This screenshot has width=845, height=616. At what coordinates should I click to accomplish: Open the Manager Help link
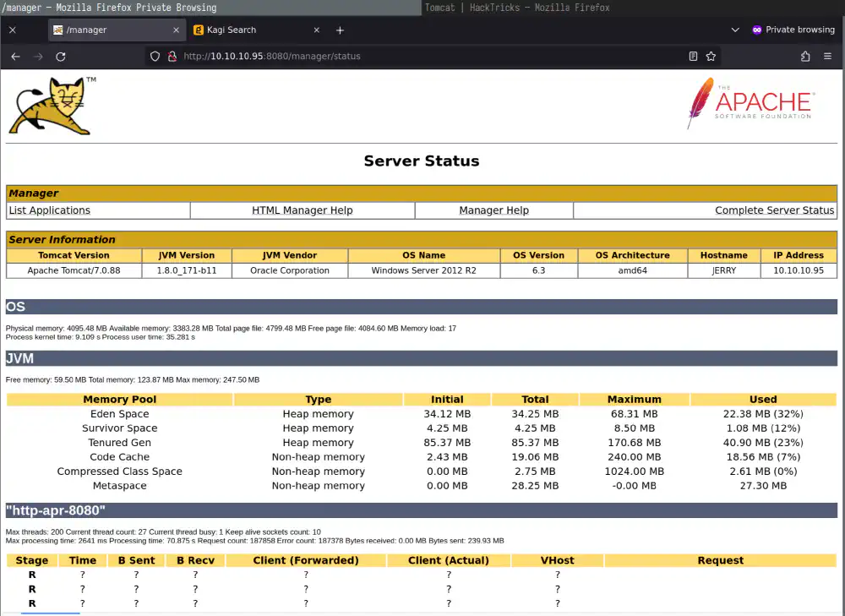(x=494, y=210)
